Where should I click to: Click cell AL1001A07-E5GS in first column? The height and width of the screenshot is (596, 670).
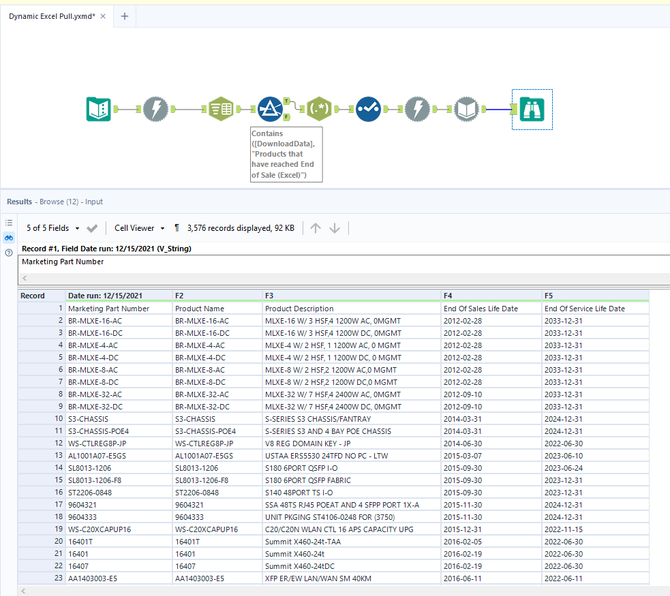119,456
